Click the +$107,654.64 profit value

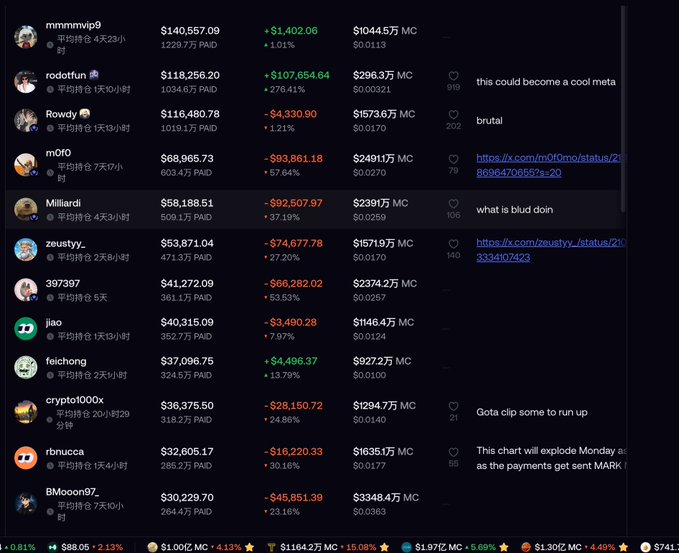(x=297, y=75)
